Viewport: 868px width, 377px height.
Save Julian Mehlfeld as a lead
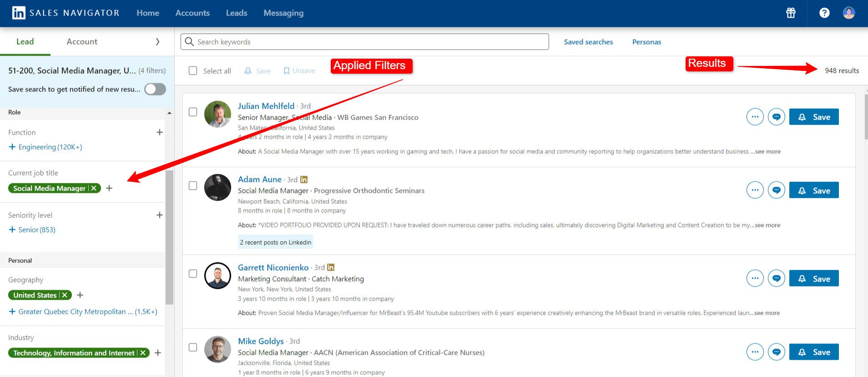coord(813,117)
